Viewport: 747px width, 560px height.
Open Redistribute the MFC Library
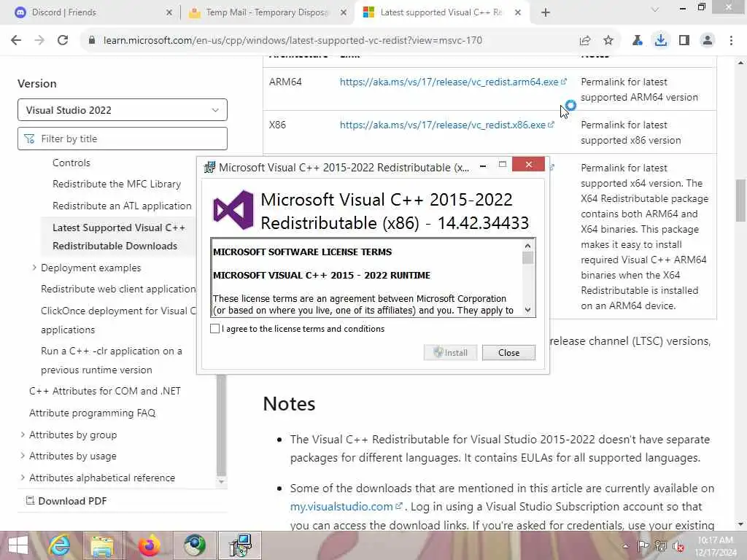pyautogui.click(x=117, y=184)
